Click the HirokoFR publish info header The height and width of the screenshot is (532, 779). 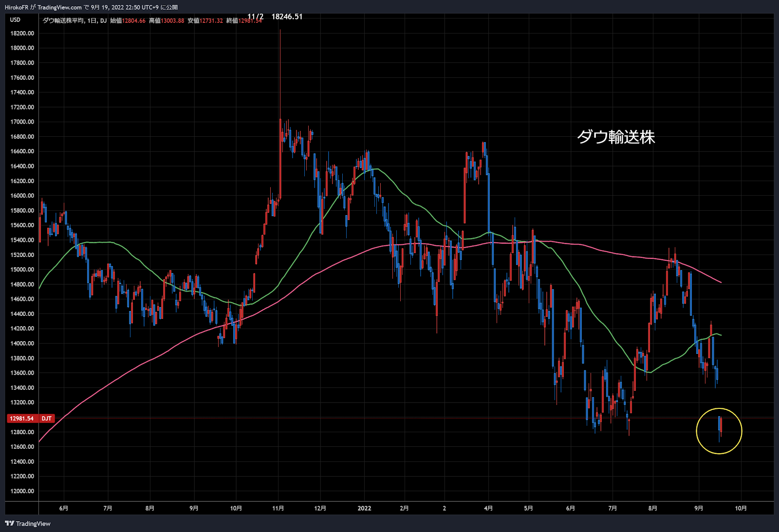[91, 7]
